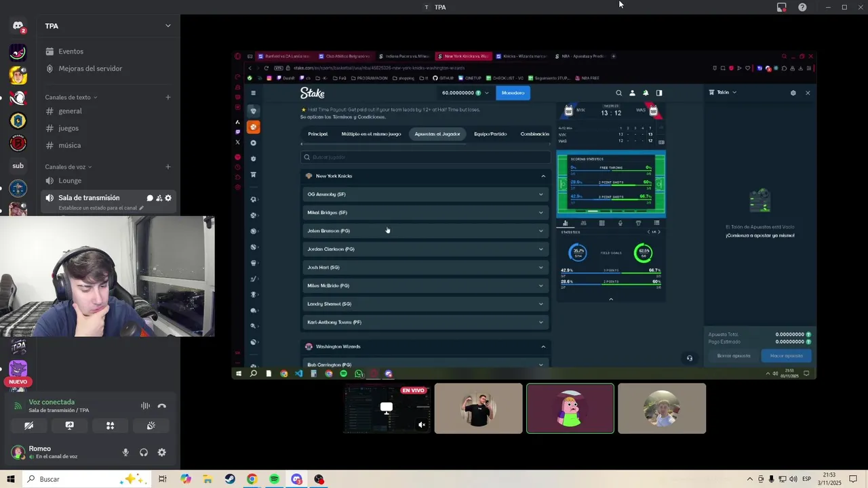Open File Explorer from the Windows taskbar
868x488 pixels.
point(208,479)
